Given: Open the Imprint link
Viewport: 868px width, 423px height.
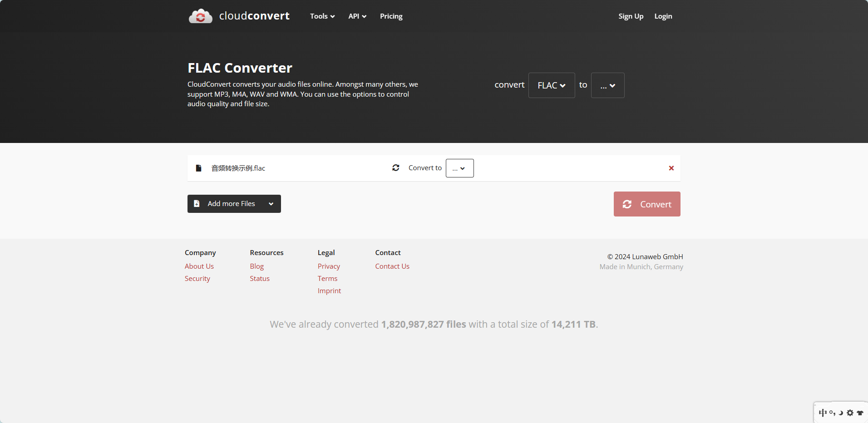Looking at the screenshot, I should pos(329,291).
